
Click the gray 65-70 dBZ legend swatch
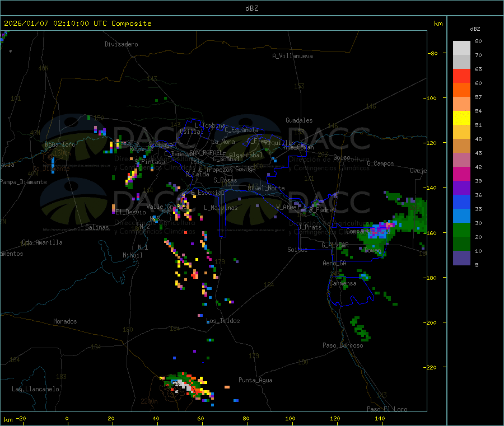coord(461,62)
